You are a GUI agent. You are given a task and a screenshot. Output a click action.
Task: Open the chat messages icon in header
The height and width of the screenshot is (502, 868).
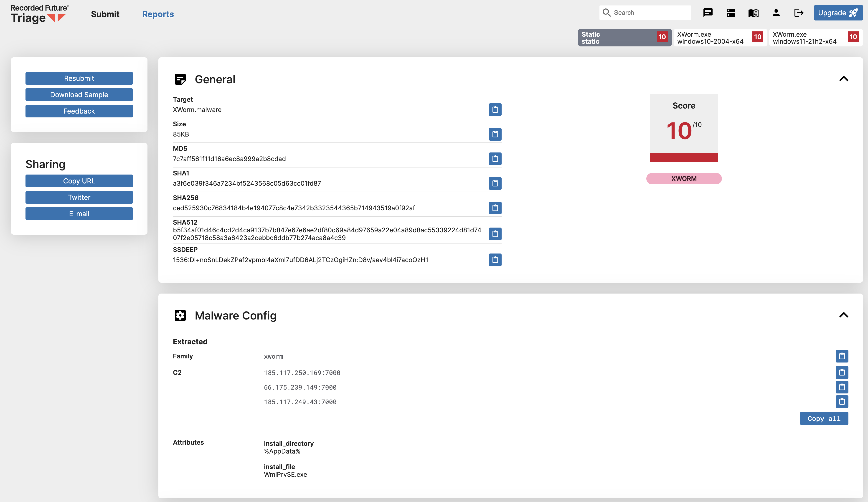tap(708, 13)
